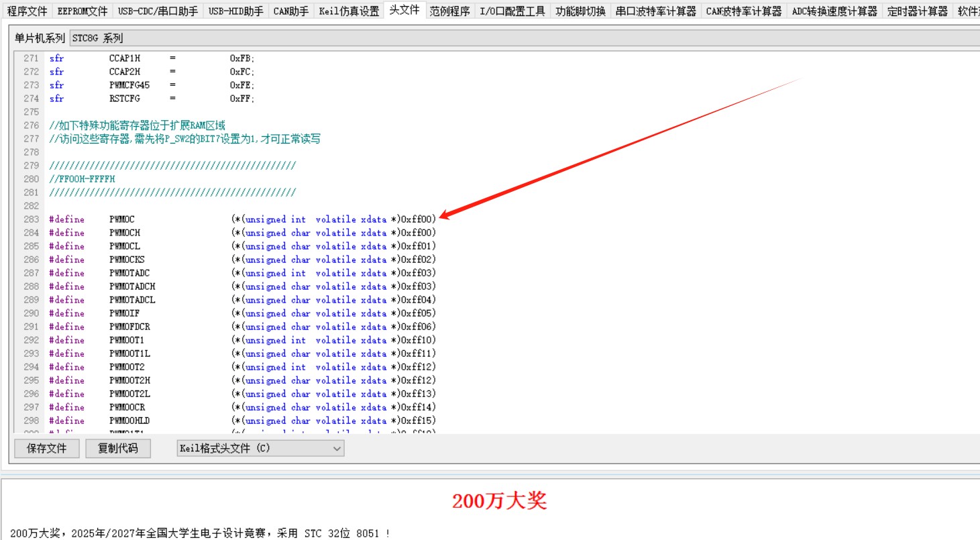The width and height of the screenshot is (980, 540).
Task: Switch to the 功能脚切换 tab
Action: click(580, 11)
